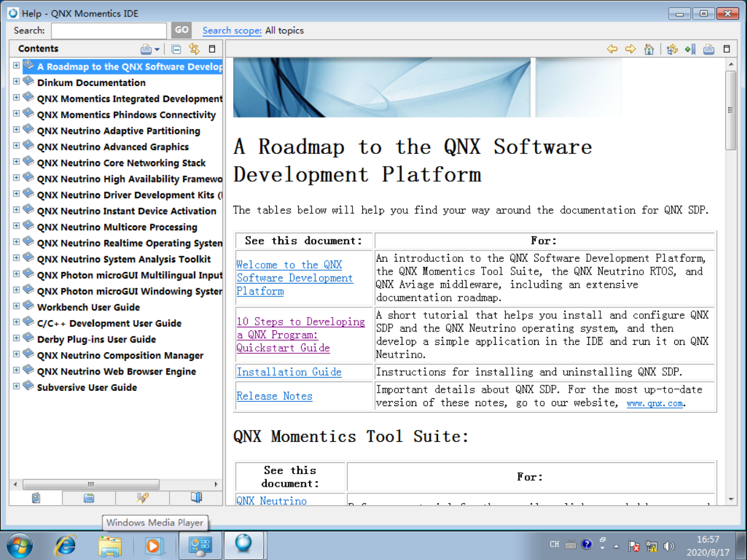This screenshot has width=747, height=560.
Task: Open the help Home page
Action: (x=648, y=50)
